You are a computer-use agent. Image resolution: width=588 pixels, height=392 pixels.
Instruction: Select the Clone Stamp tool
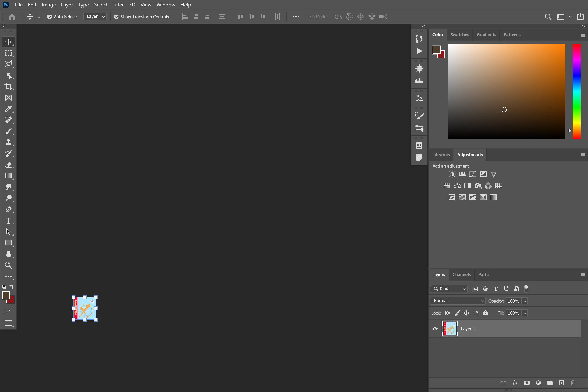pos(8,142)
